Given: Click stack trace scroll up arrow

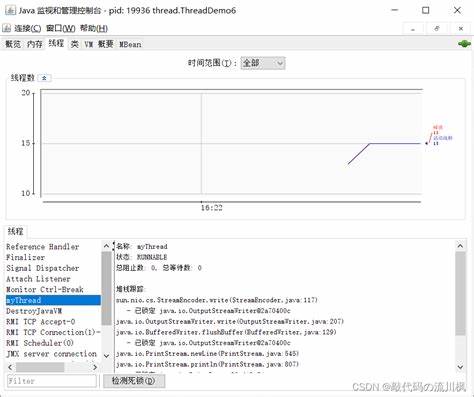Looking at the screenshot, I should pyautogui.click(x=460, y=246).
